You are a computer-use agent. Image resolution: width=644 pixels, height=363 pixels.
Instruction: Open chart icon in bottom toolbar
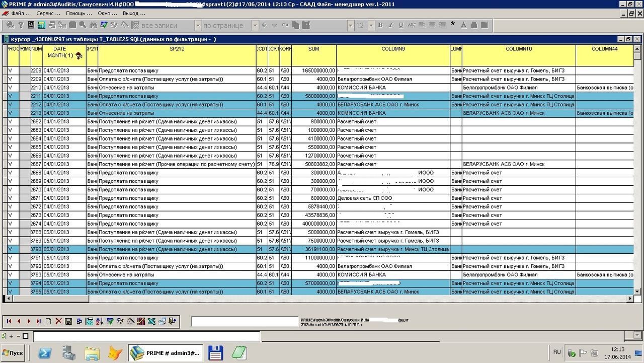141,321
